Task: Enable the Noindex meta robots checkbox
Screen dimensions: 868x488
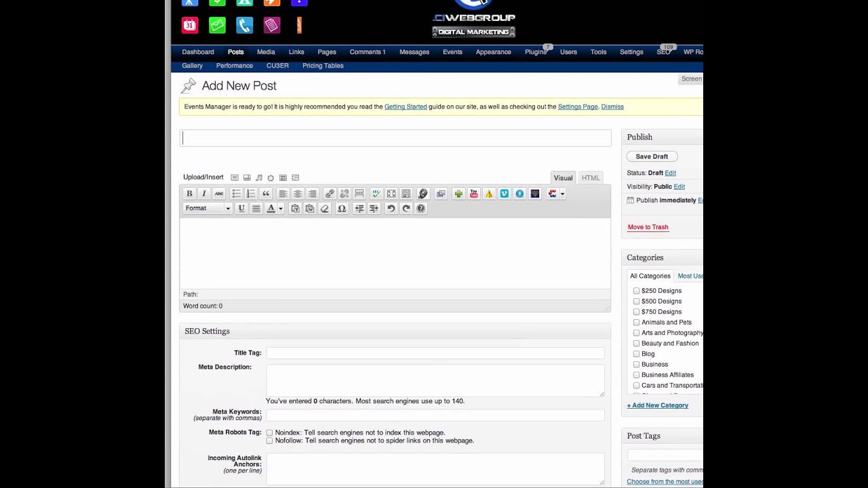Action: point(269,432)
